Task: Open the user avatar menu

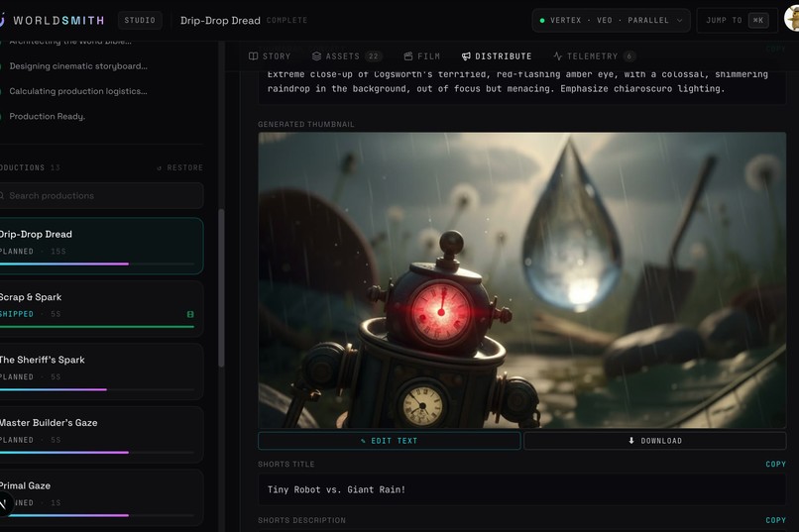Action: [792, 20]
